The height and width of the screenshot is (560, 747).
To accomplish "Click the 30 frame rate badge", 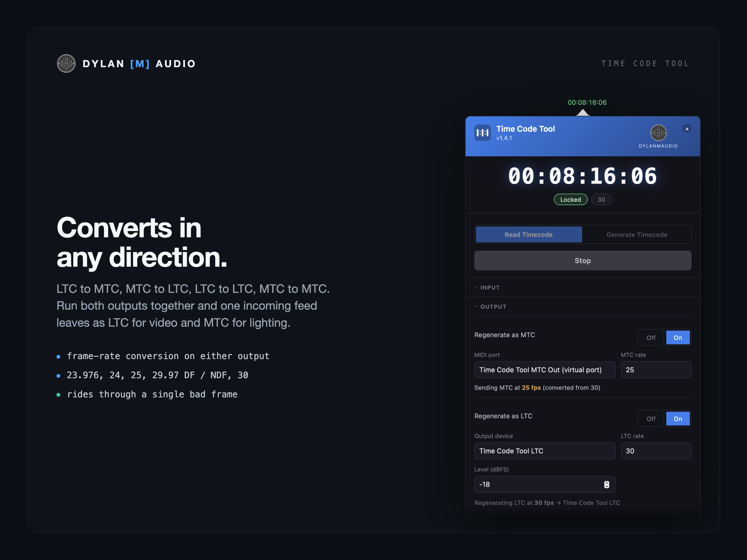I will [x=601, y=200].
